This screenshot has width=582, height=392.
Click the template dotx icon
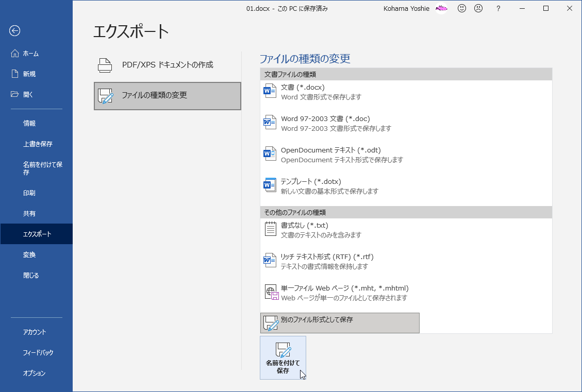click(270, 185)
